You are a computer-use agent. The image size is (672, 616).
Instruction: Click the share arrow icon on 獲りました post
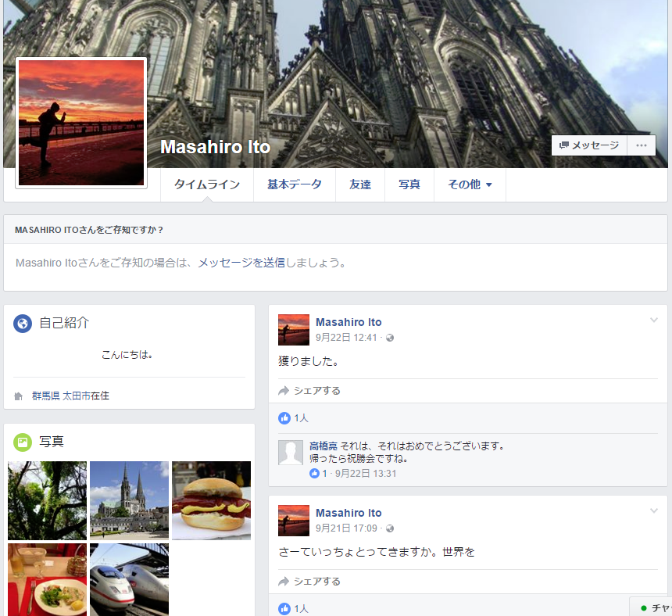[284, 391]
